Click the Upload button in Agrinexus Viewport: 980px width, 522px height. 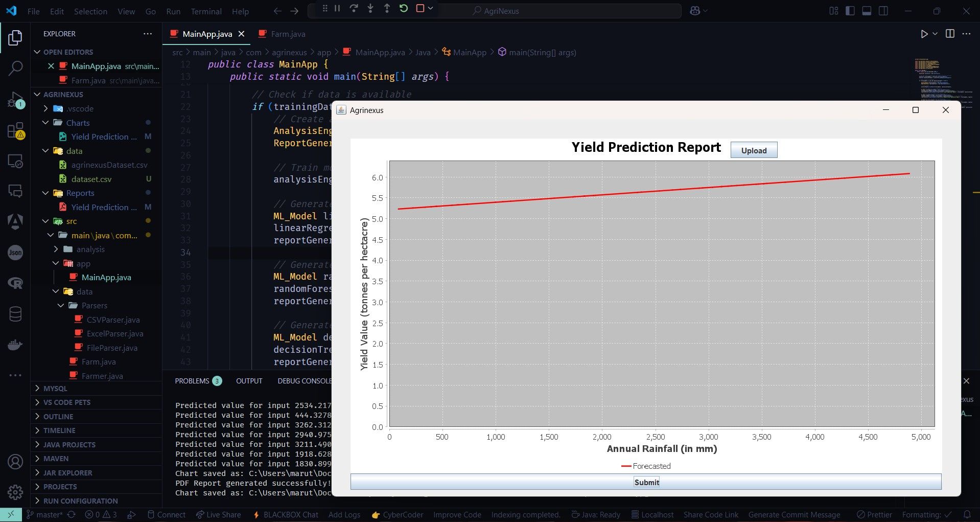(x=754, y=150)
